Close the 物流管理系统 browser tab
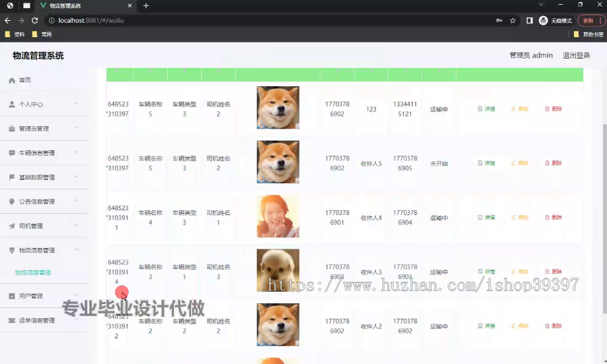 (129, 6)
